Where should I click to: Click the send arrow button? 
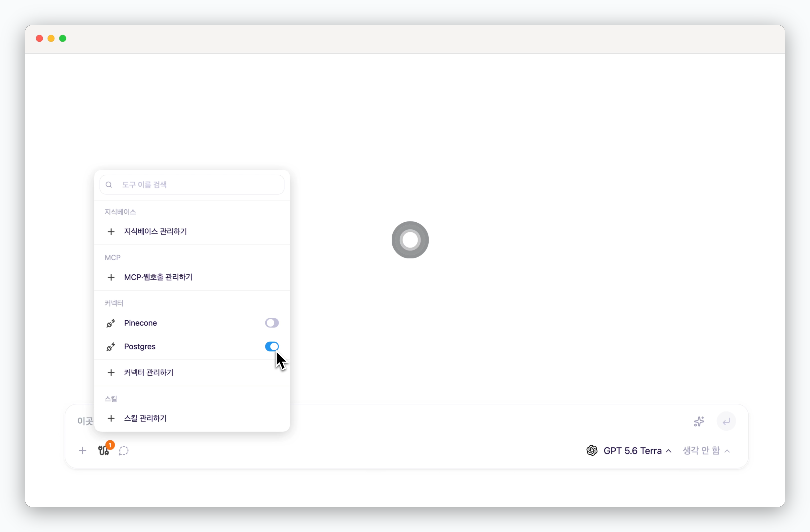coord(726,421)
